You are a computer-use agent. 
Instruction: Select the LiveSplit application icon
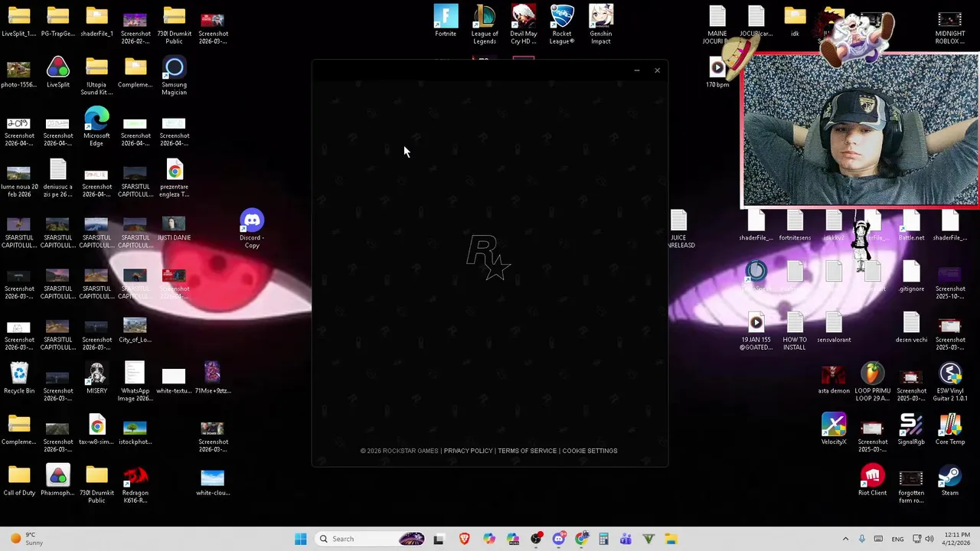point(58,73)
